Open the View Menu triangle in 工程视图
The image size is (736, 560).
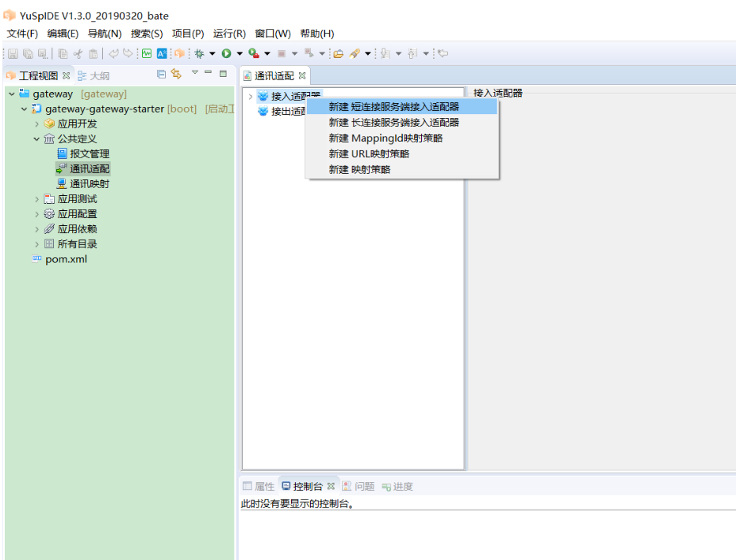pos(194,74)
